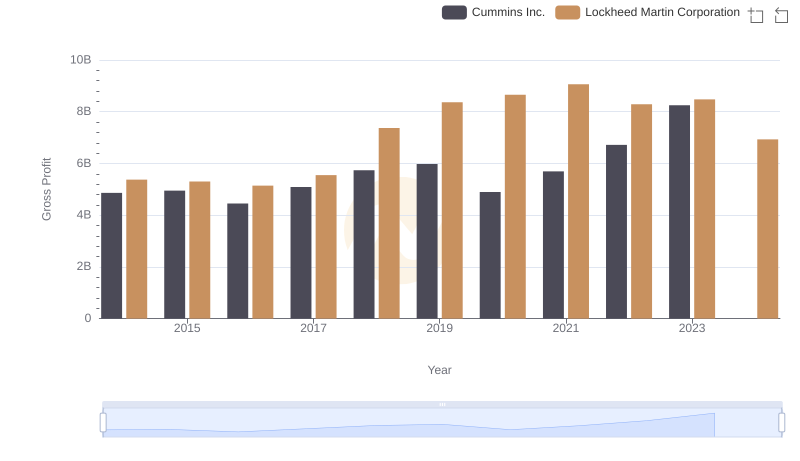Select the Cummins bar for 2023
This screenshot has height=461, width=800.
click(679, 212)
